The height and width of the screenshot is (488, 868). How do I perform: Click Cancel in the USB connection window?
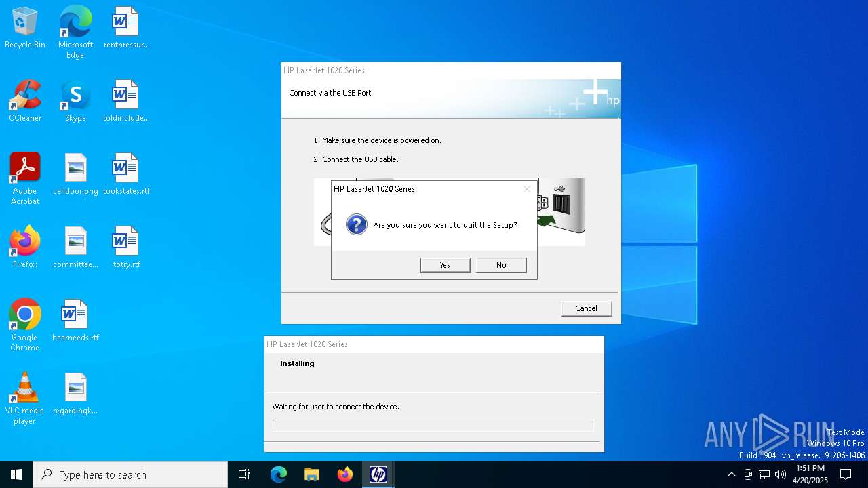point(587,308)
